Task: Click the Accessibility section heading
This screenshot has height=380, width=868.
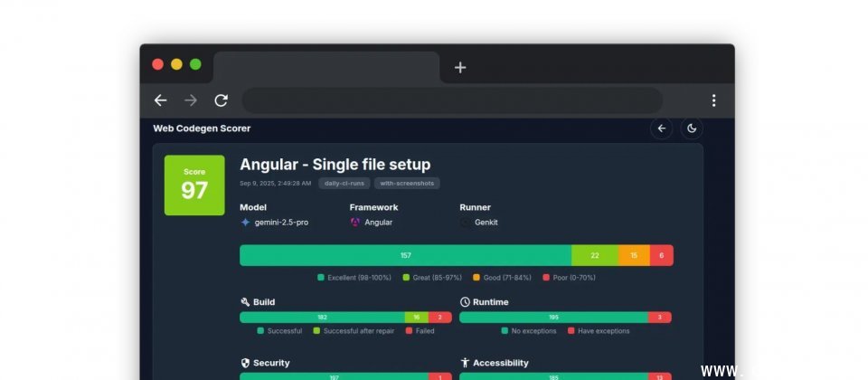Action: tap(500, 363)
